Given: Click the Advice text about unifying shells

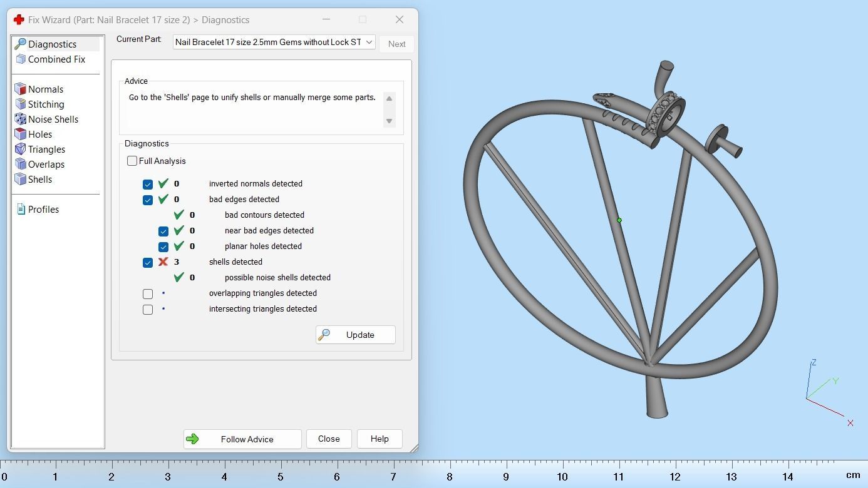Looking at the screenshot, I should click(252, 98).
